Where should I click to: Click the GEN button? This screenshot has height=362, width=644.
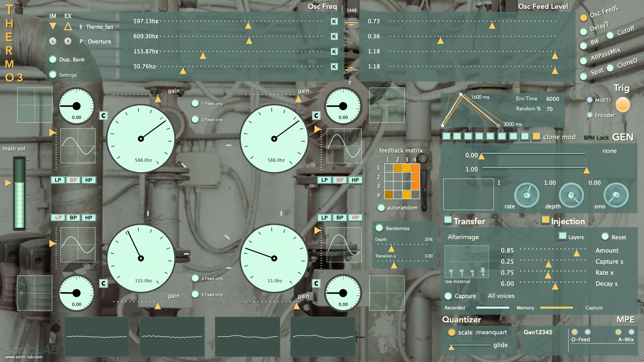623,137
